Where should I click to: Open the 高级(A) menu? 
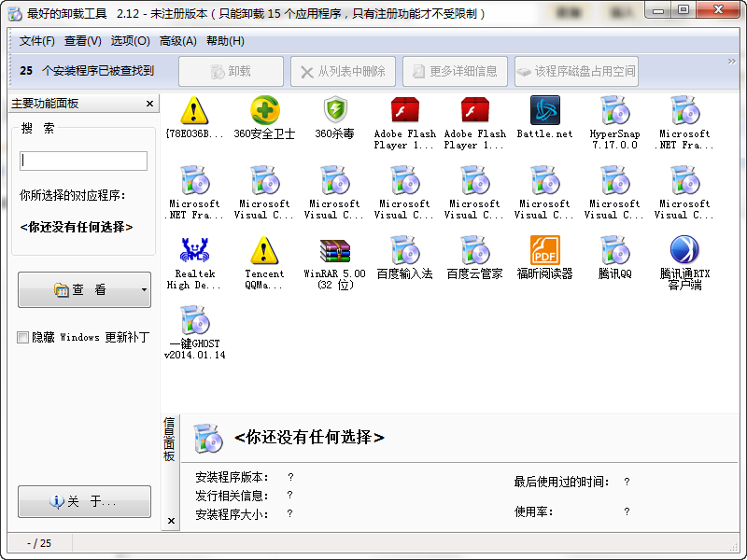click(x=177, y=41)
